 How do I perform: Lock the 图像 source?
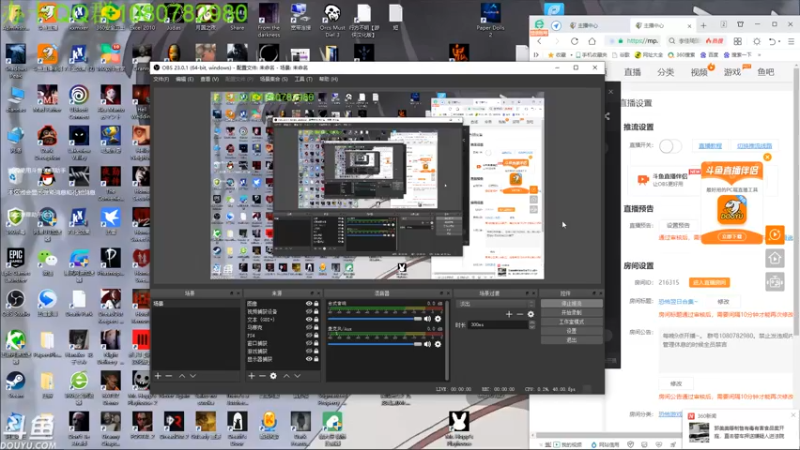tap(316, 304)
